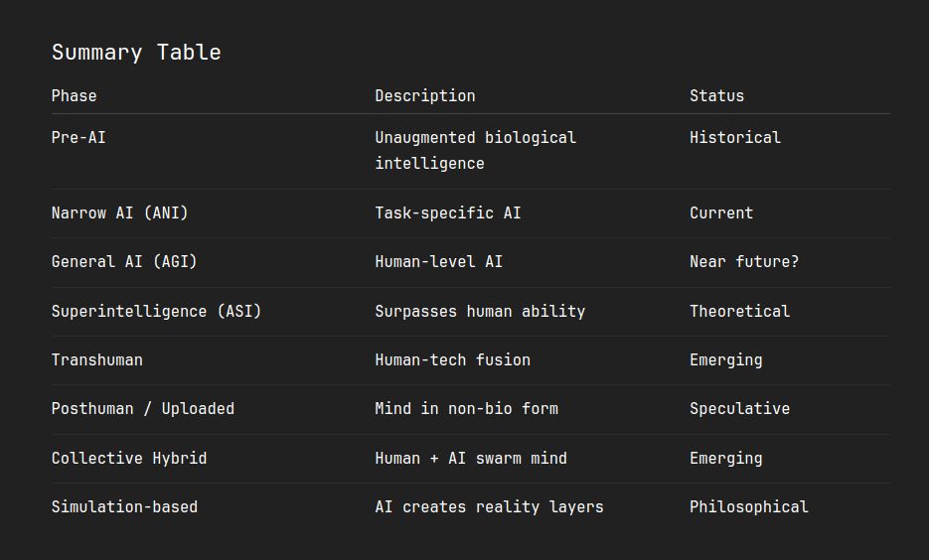Click the Posthuman / Uploaded cell
Screen dimensions: 929x560
[143, 408]
